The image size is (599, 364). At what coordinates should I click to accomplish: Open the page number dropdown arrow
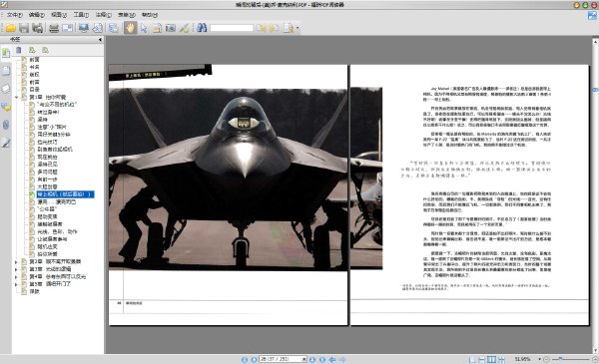[304, 359]
